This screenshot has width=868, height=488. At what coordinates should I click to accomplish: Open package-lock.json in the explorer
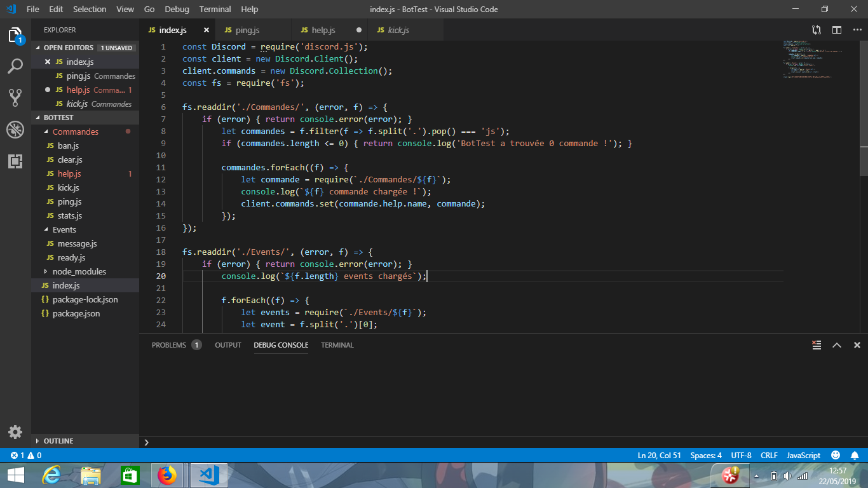[85, 299]
